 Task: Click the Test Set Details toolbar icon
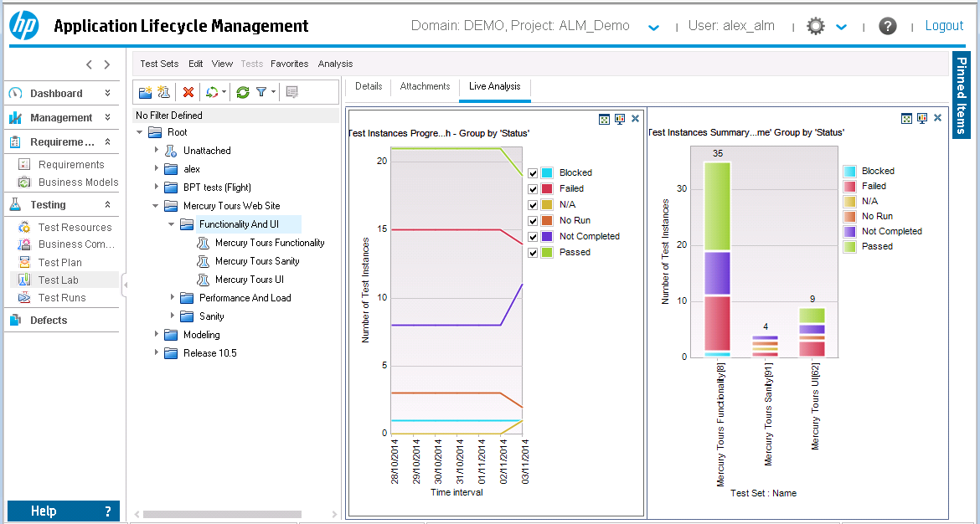click(x=291, y=92)
